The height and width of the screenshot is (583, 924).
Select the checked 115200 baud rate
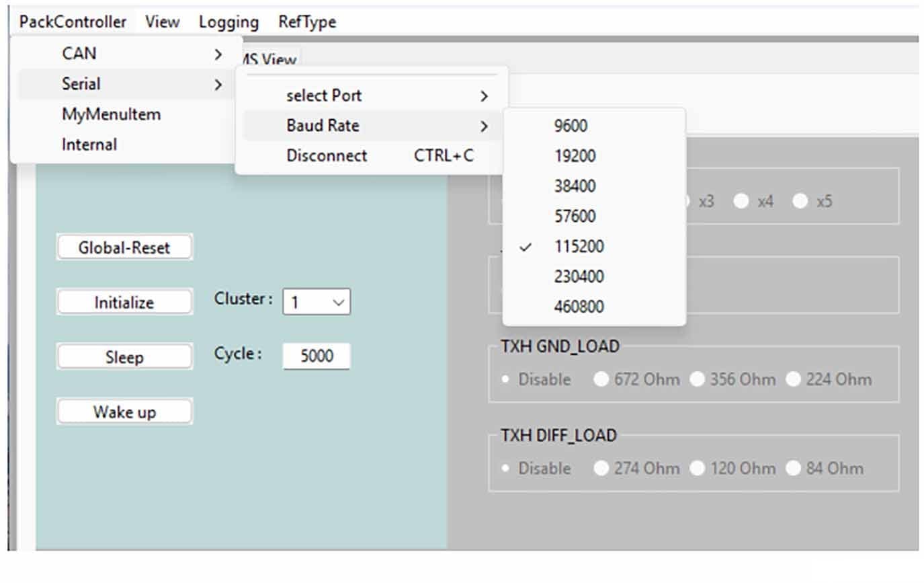[594, 247]
